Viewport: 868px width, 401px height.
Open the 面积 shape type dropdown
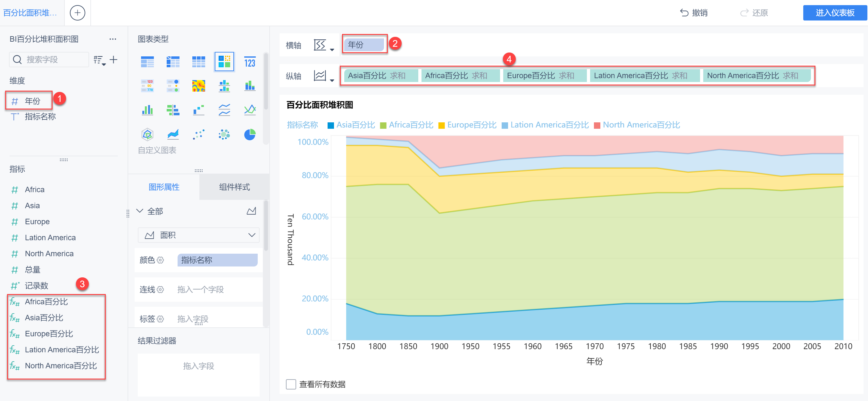click(x=198, y=235)
